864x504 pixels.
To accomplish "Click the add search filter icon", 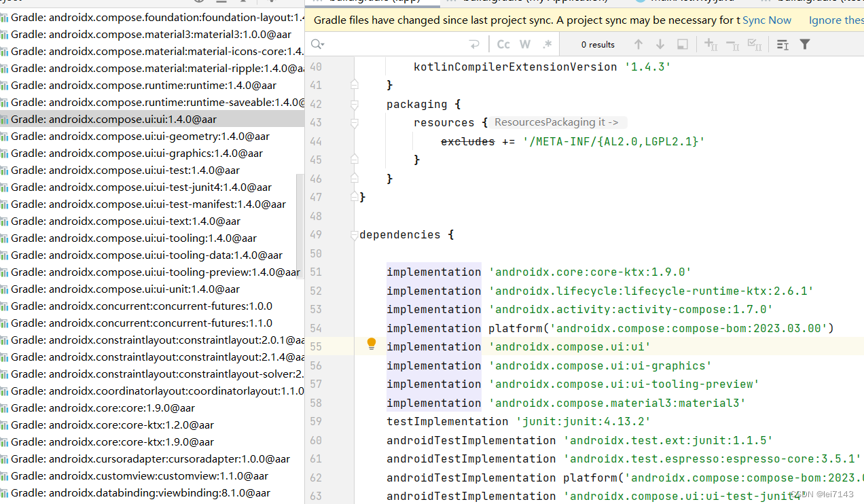I will click(x=710, y=43).
